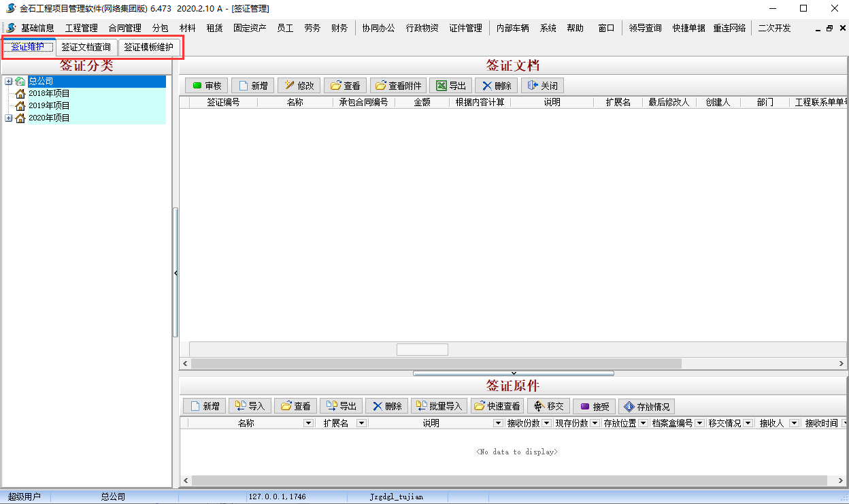Viewport: 849px width, 504px height.
Task: Select 2018年项目 in the category tree
Action: point(49,94)
